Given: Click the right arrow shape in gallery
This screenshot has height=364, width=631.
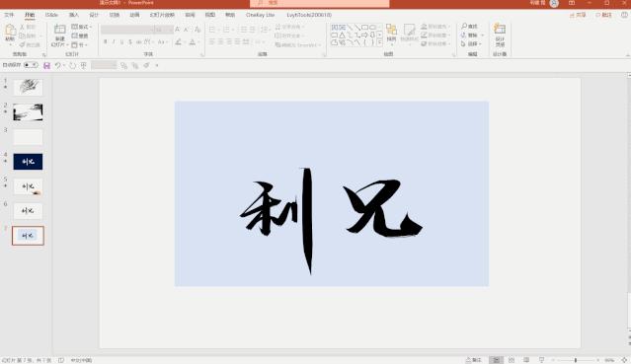Looking at the screenshot, I should [364, 35].
